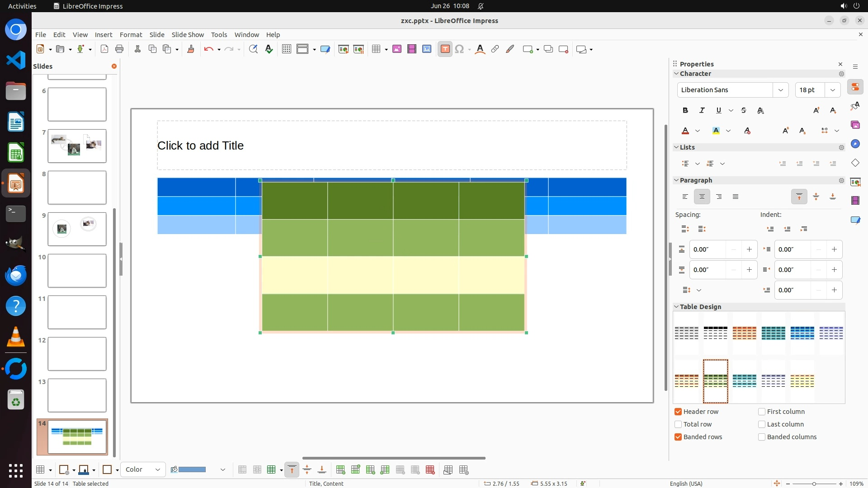868x488 pixels.
Task: Enable the Total row checkbox
Action: click(x=678, y=424)
